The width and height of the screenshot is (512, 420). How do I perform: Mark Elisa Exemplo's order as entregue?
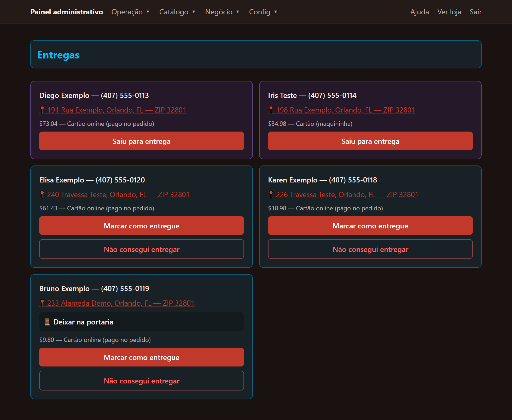click(142, 226)
